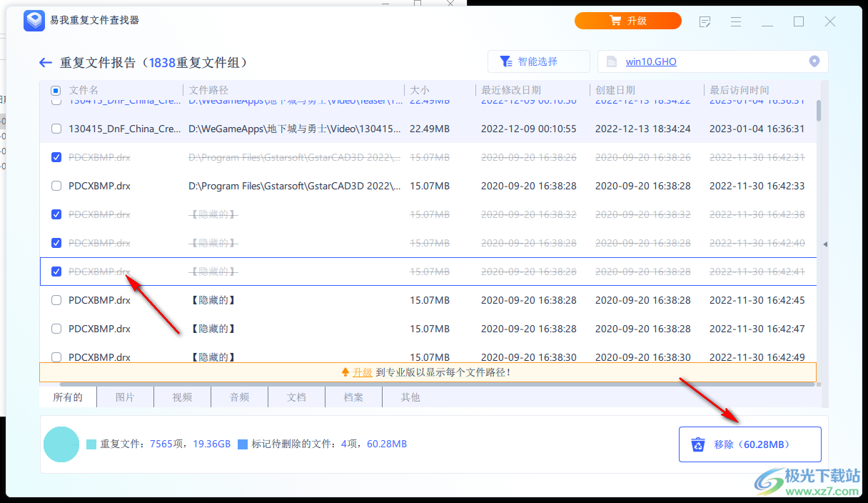The width and height of the screenshot is (868, 503).
Task: Open the win10.GHO file link
Action: 651,62
